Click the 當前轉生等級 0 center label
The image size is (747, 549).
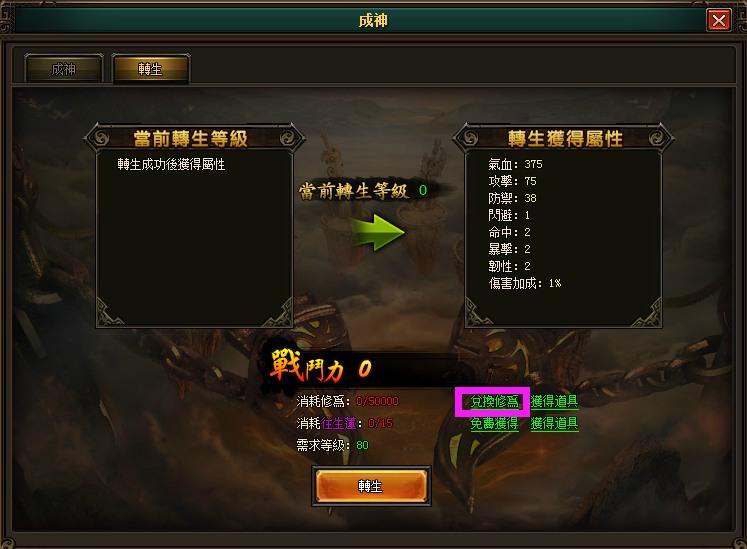pyautogui.click(x=363, y=191)
